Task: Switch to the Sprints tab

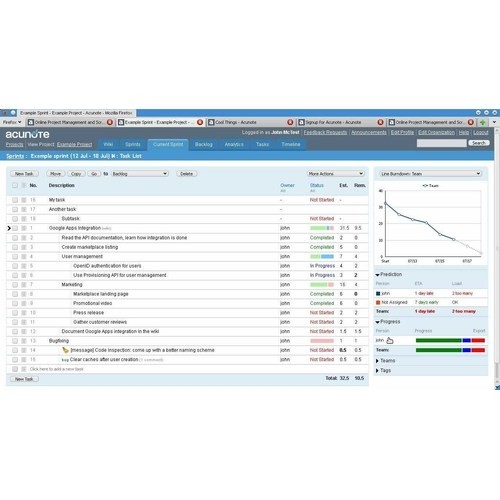Action: [x=133, y=144]
